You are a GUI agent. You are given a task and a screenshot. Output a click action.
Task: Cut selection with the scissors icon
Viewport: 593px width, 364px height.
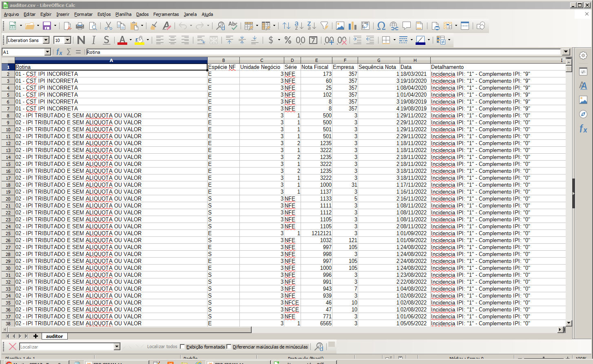[x=108, y=26]
